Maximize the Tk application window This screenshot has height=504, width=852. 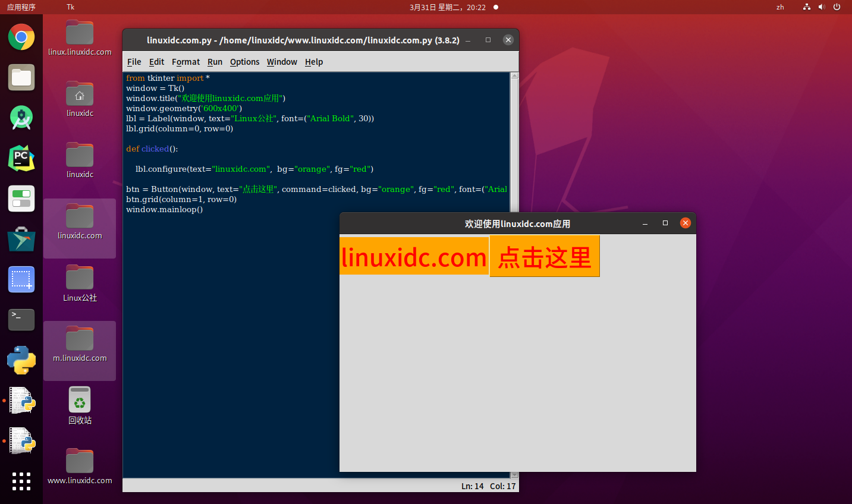[665, 223]
